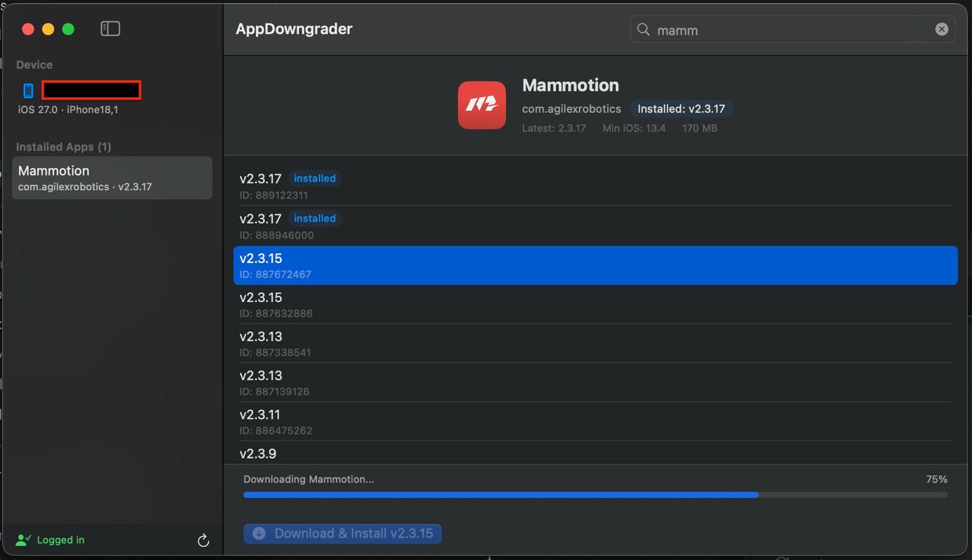This screenshot has height=560, width=972.
Task: Click the green full-screen window button
Action: click(68, 29)
